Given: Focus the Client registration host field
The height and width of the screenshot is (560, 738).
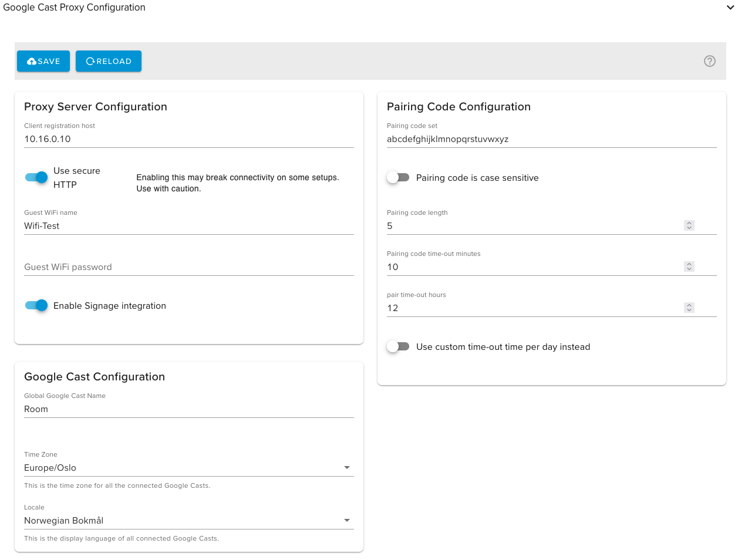Looking at the screenshot, I should [x=188, y=139].
